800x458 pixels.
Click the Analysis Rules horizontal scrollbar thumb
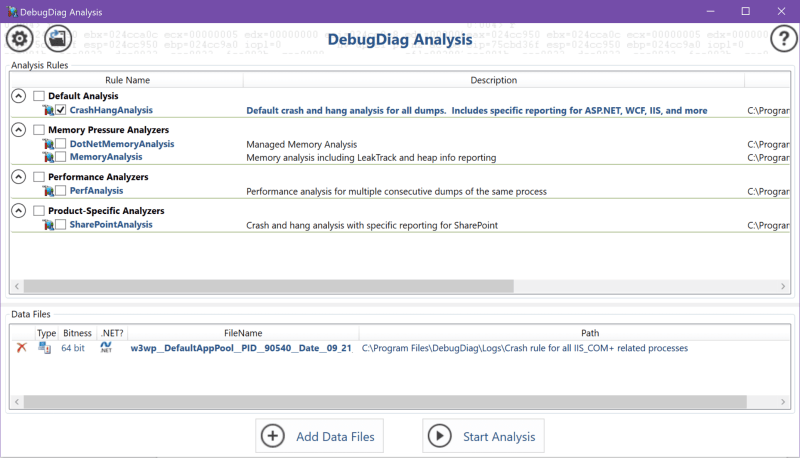point(269,286)
